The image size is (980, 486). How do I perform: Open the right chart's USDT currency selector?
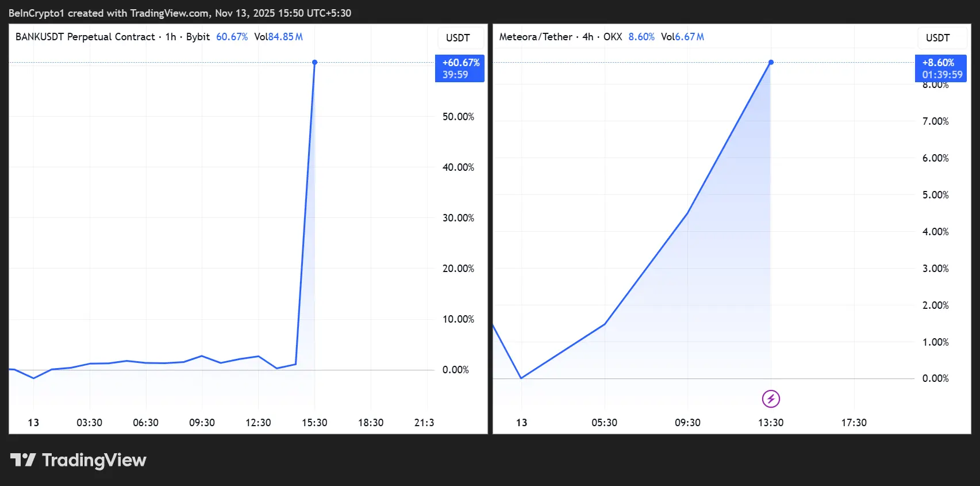(937, 38)
